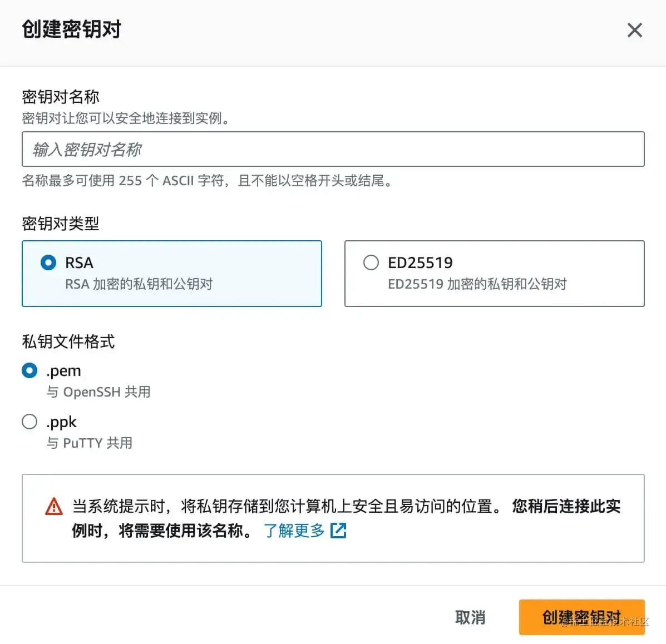Viewport: 666px width, 644px height.
Task: Select the ED25519 radio button
Action: [371, 262]
